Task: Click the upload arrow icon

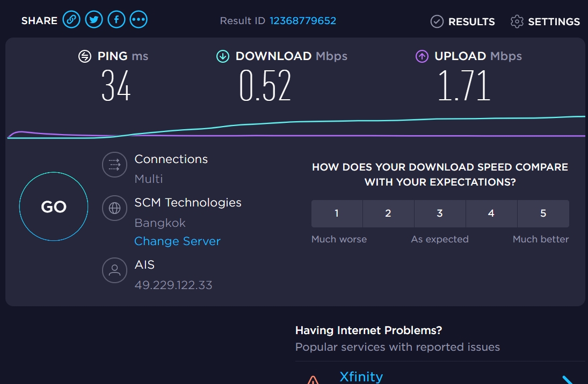Action: [x=422, y=56]
